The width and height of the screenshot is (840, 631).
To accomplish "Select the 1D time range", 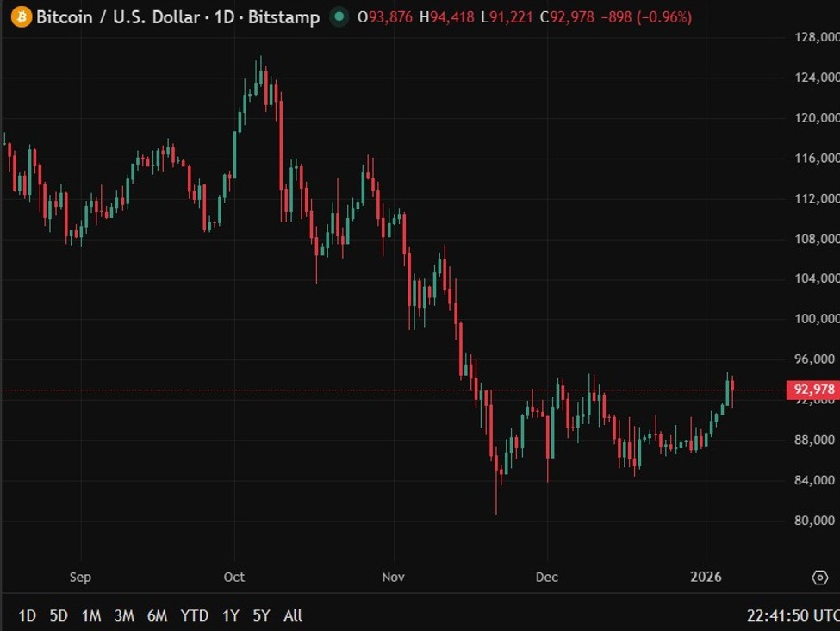I will pyautogui.click(x=28, y=615).
